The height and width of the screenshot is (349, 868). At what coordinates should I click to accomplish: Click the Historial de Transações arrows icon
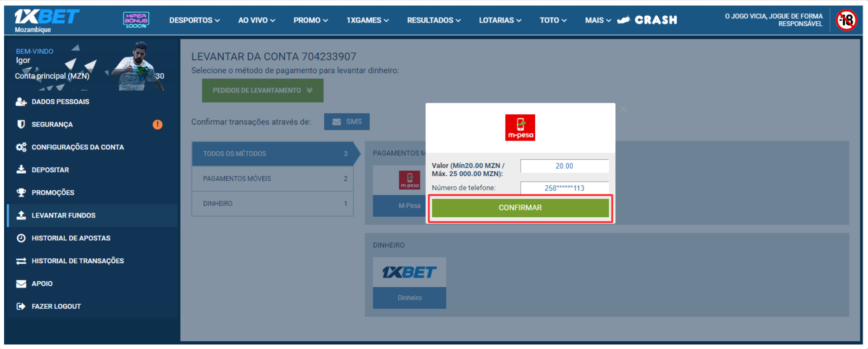[x=21, y=261]
